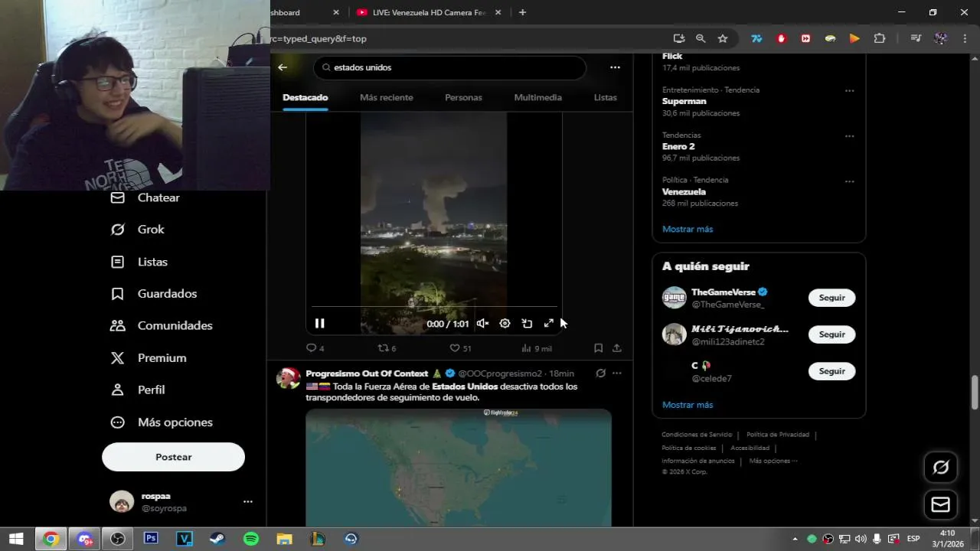Open Condiciones de Servicio link
The image size is (980, 551).
pos(697,435)
